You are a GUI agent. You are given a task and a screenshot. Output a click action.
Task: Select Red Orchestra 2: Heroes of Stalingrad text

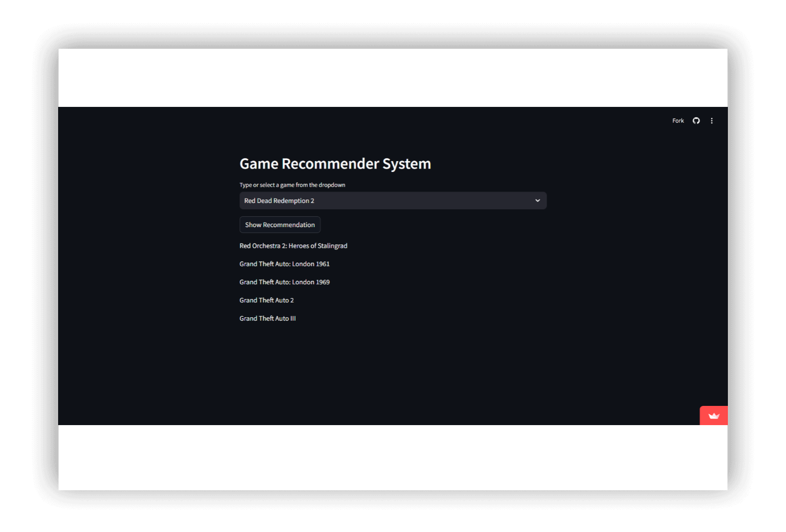[x=294, y=246]
